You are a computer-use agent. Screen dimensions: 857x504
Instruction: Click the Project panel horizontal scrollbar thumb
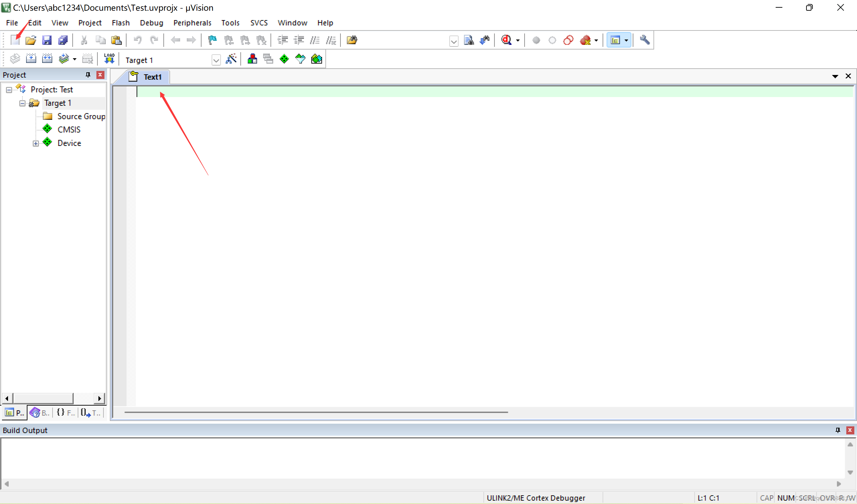[43, 398]
